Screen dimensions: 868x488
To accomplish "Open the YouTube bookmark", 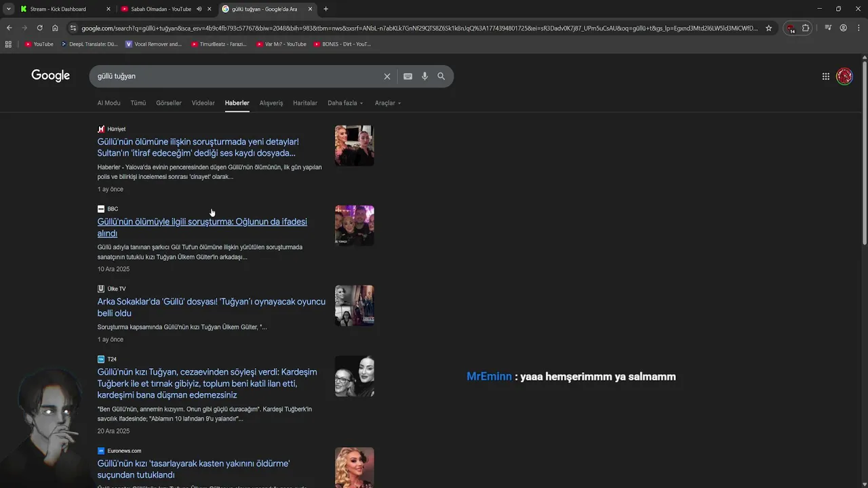I will click(39, 44).
